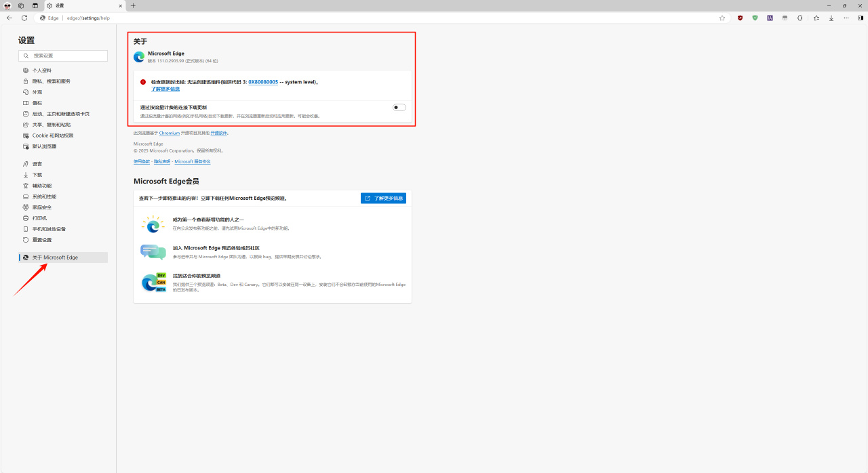Image resolution: width=868 pixels, height=473 pixels.
Task: Open the 了解更多信息 link under error
Action: (165, 89)
